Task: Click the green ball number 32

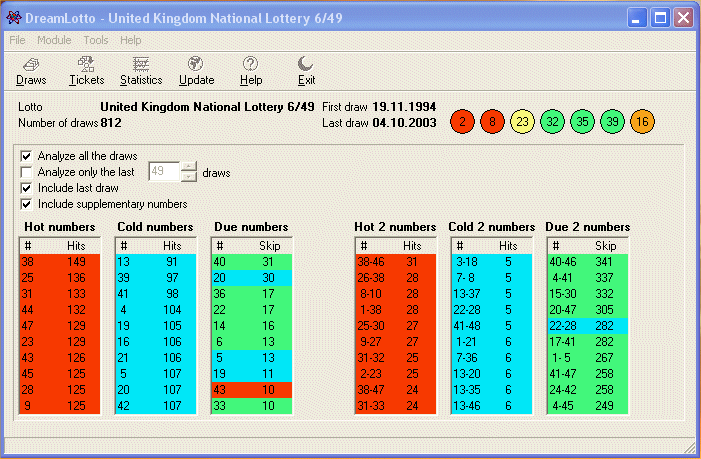Action: tap(552, 122)
